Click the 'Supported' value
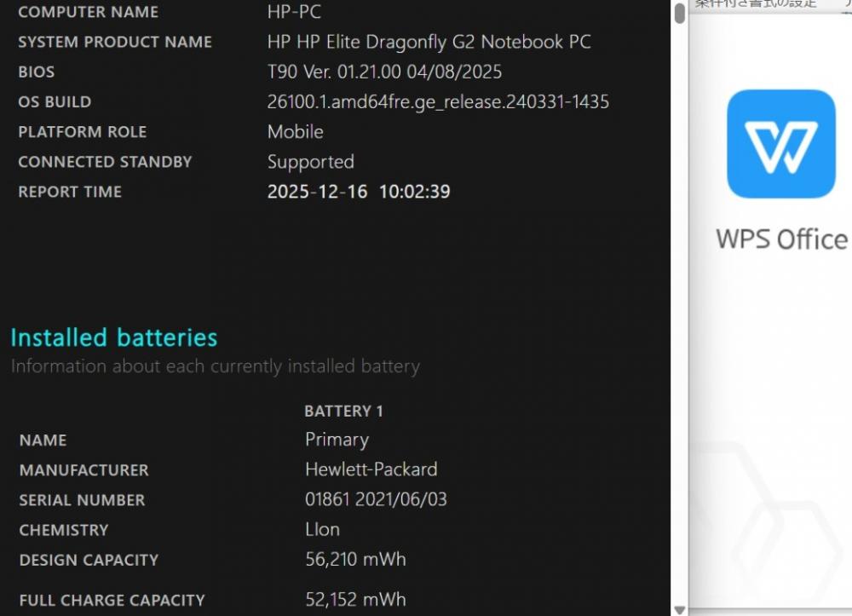Screen dimensions: 852x616 310,163
